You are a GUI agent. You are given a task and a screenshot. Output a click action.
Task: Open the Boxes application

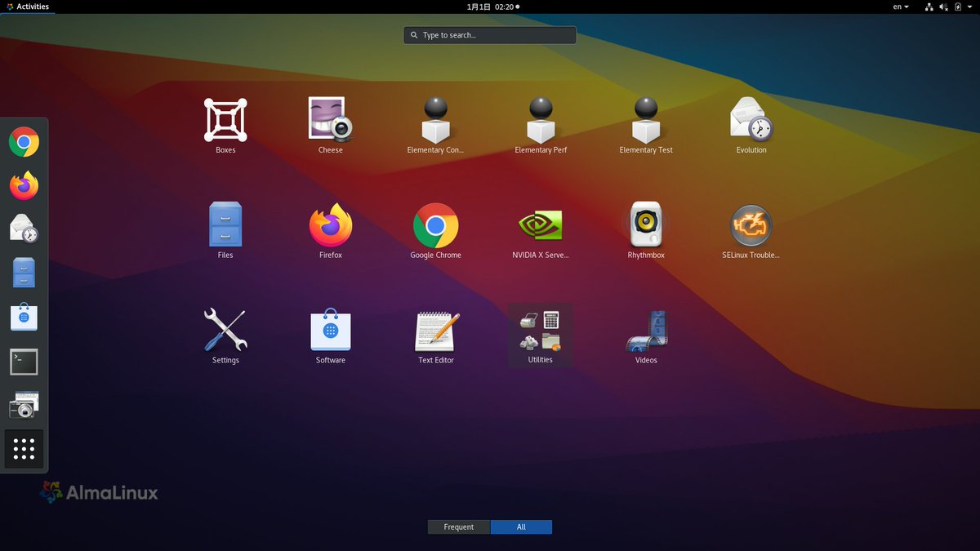pyautogui.click(x=225, y=126)
